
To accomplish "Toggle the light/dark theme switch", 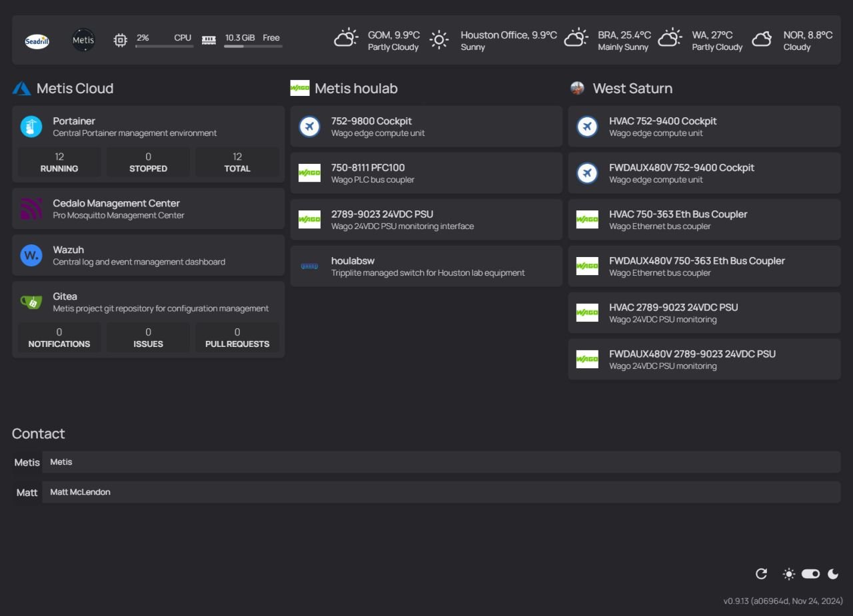I will tap(810, 574).
